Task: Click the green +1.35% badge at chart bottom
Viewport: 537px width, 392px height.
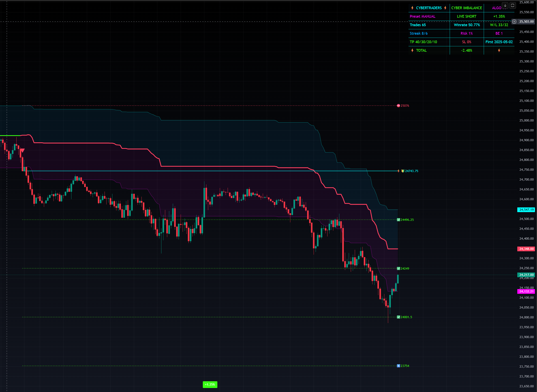Action: pyautogui.click(x=210, y=385)
